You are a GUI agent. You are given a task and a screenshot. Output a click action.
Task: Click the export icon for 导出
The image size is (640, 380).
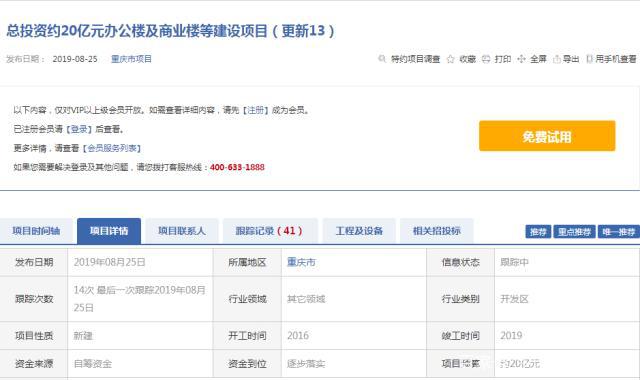coord(556,59)
